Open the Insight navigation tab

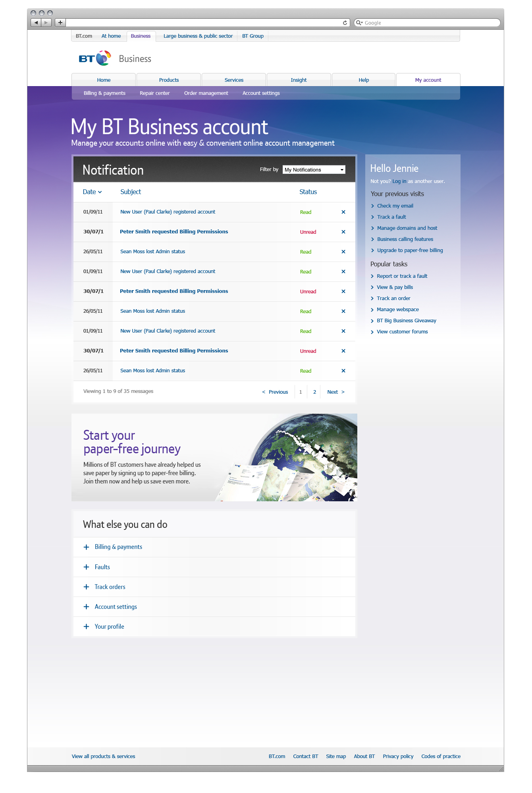[x=299, y=80]
